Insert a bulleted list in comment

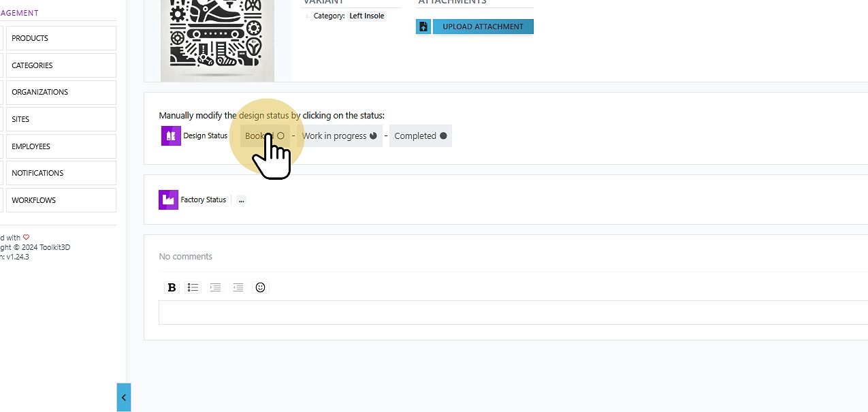[193, 287]
